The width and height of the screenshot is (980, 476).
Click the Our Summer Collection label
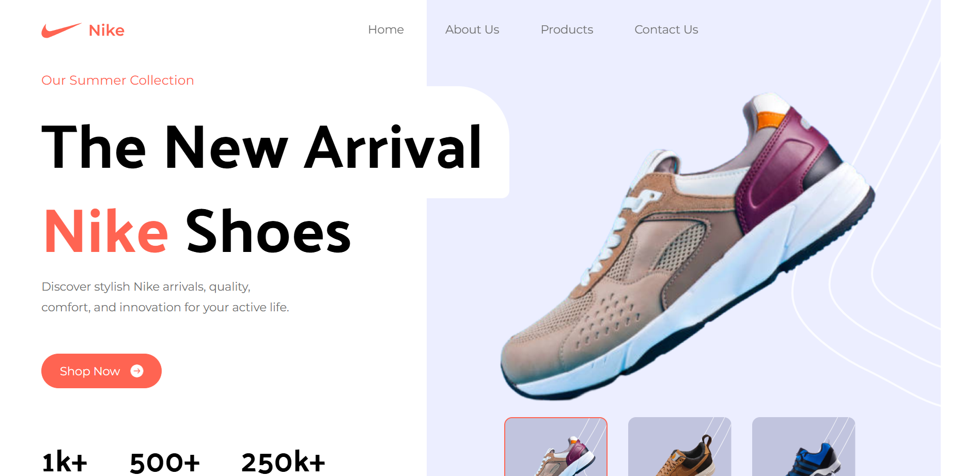point(118,80)
